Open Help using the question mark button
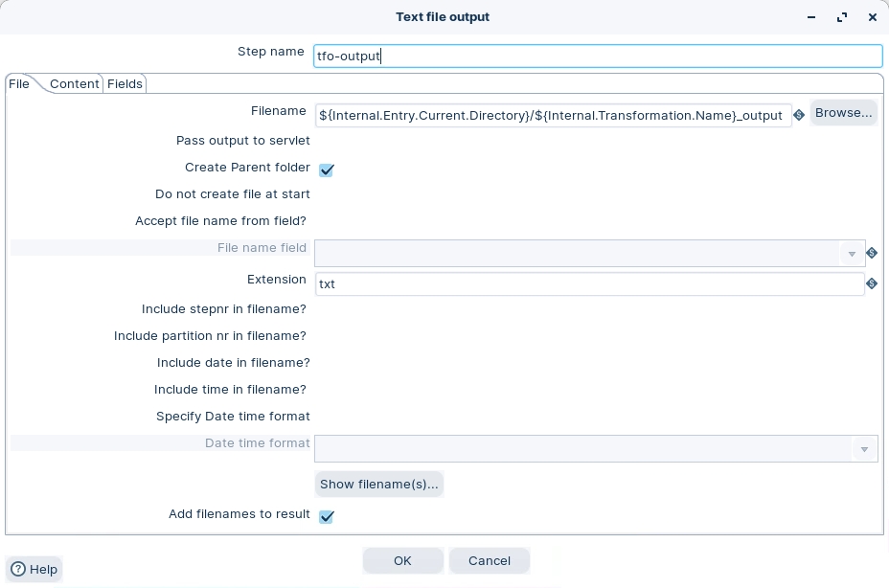This screenshot has height=588, width=889. coord(34,569)
